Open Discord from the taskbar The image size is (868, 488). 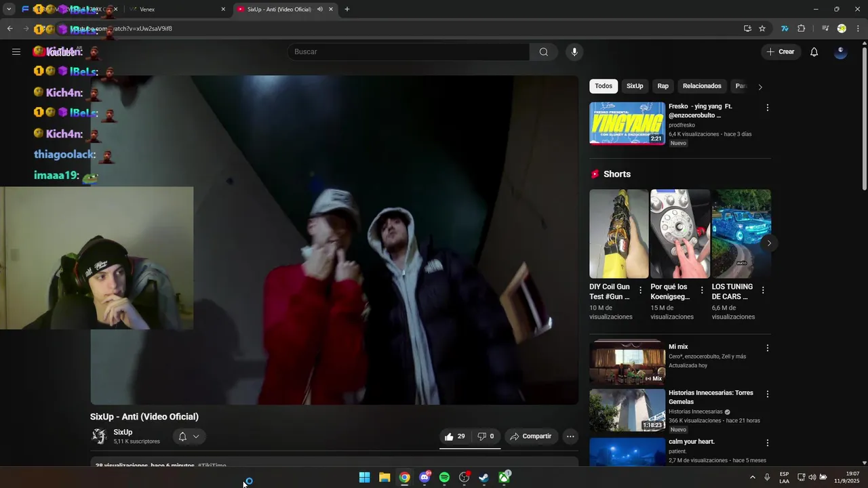tap(425, 477)
